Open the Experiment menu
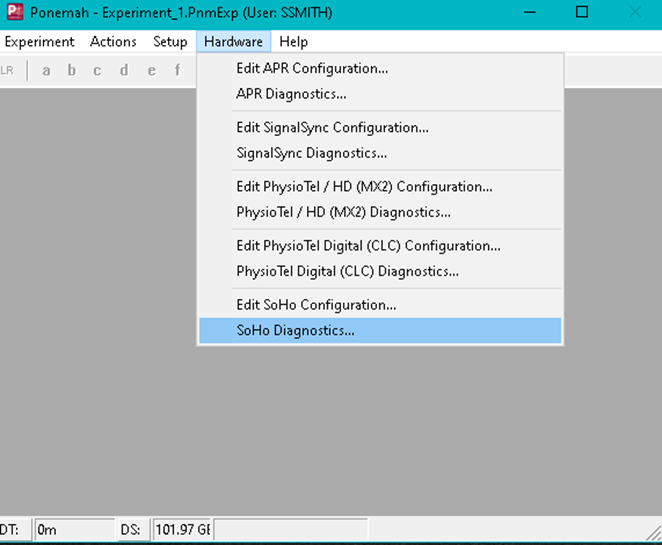This screenshot has width=662, height=545. (x=40, y=42)
